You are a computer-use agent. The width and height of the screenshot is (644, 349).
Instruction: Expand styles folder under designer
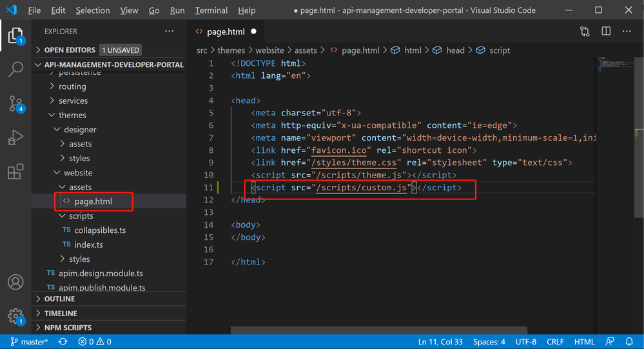click(x=109, y=158)
